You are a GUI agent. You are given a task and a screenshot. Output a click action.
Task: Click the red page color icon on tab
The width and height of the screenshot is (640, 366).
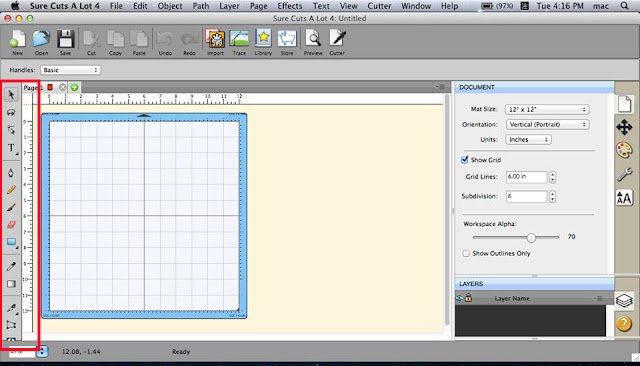pos(50,87)
